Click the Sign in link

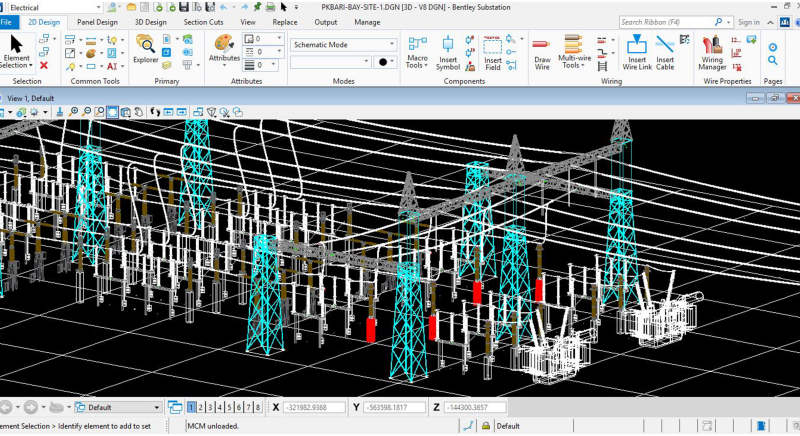(748, 21)
